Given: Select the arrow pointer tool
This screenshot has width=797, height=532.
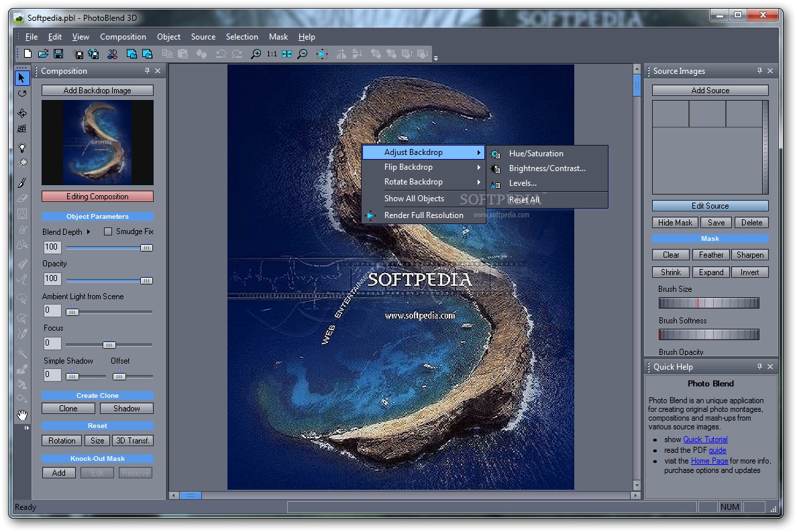Looking at the screenshot, I should point(22,78).
